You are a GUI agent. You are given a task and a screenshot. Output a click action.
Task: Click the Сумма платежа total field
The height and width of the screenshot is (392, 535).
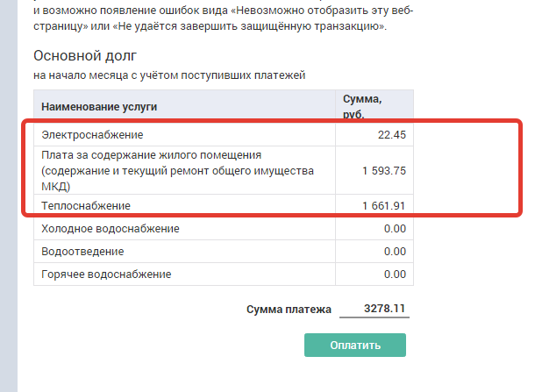point(374,309)
